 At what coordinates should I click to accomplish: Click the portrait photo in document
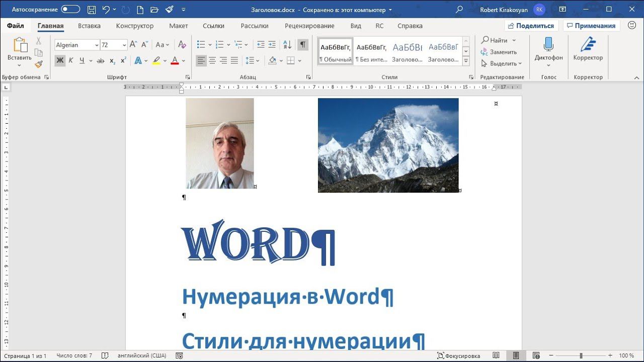(x=220, y=143)
